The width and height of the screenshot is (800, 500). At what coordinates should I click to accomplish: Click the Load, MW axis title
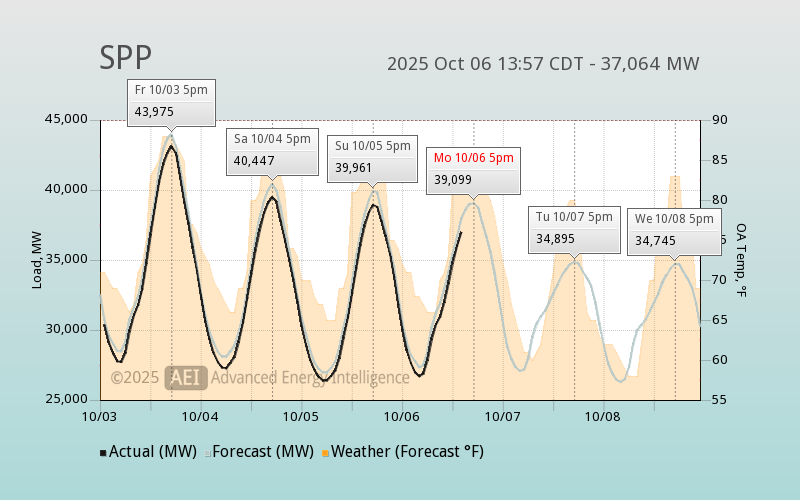click(37, 260)
